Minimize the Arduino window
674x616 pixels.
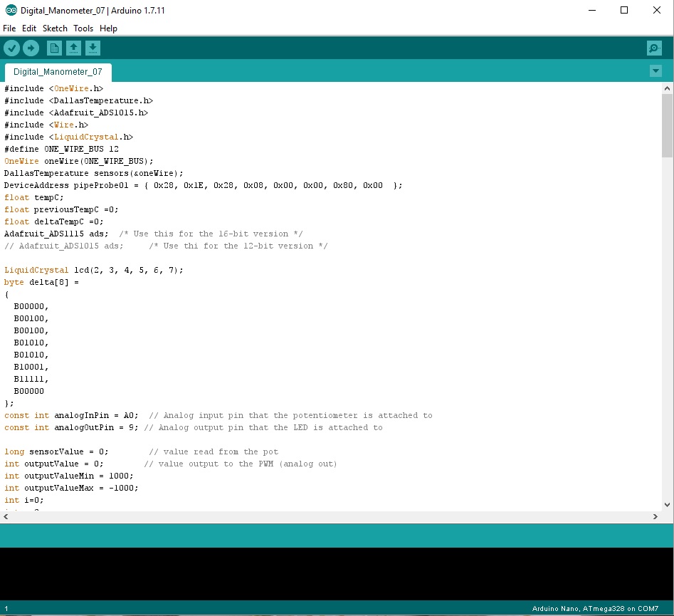click(592, 10)
